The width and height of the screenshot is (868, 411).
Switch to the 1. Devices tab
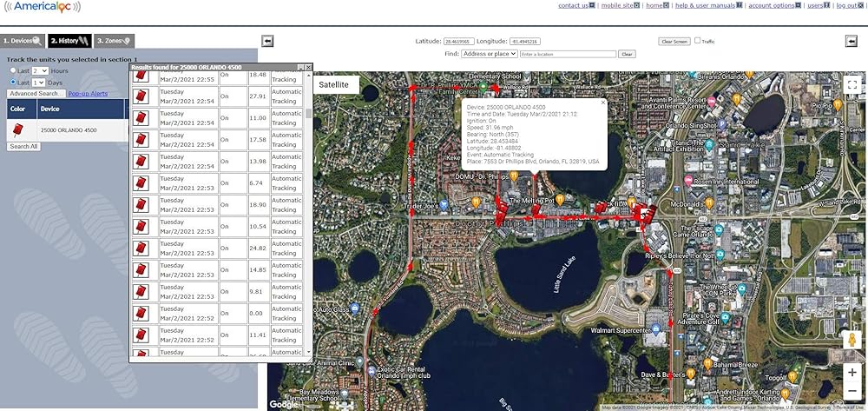click(x=23, y=41)
